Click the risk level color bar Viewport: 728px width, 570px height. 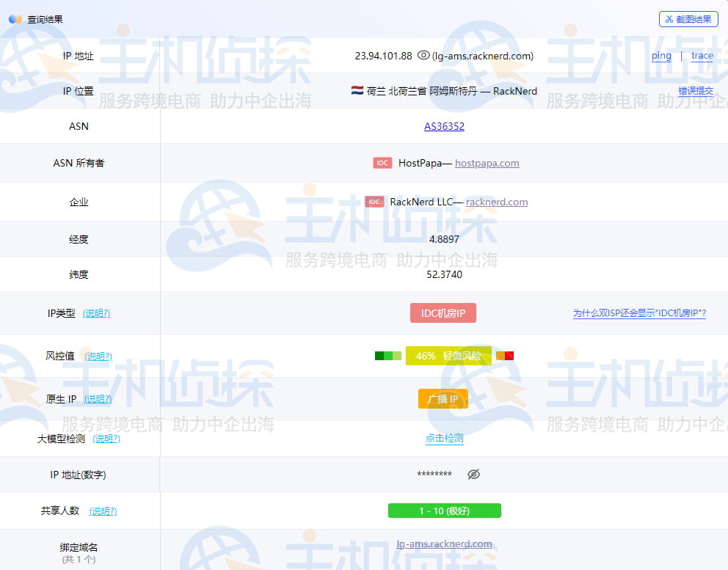[x=387, y=356]
